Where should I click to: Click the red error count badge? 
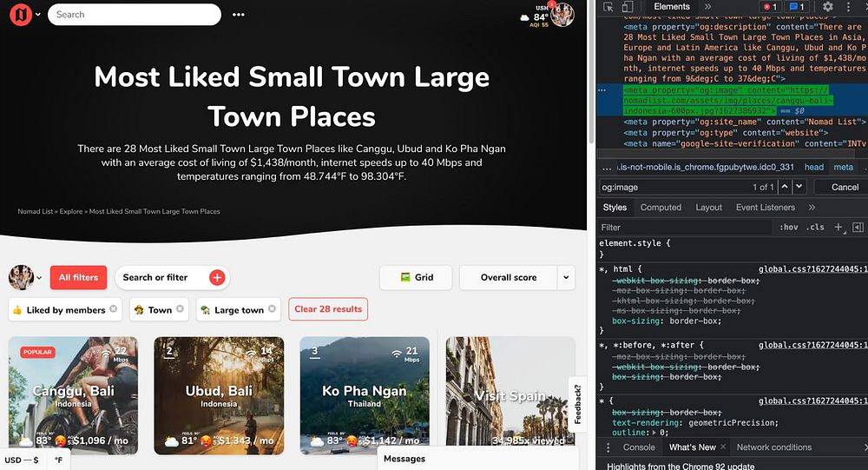coord(770,7)
